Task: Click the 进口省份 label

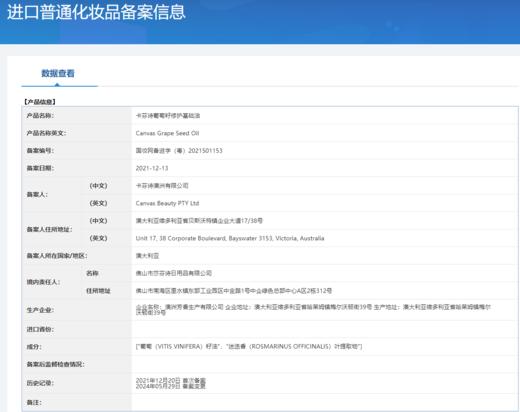Action: [40, 329]
